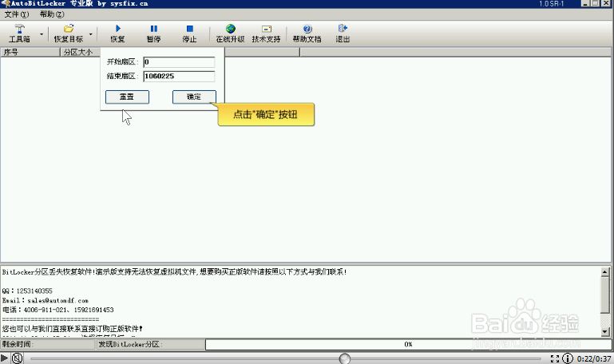The height and width of the screenshot is (364, 614).
Task: Click the QQ: 1253140355 log line
Action: coord(27,291)
